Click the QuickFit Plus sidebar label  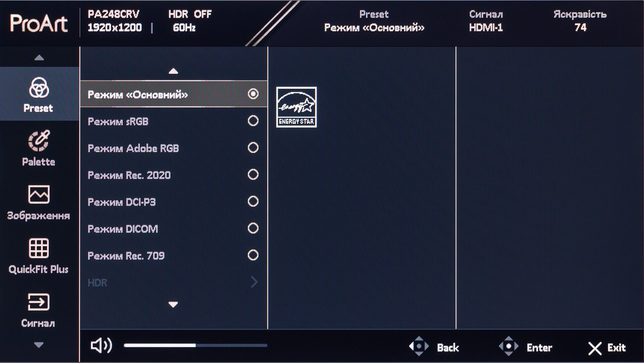[39, 269]
